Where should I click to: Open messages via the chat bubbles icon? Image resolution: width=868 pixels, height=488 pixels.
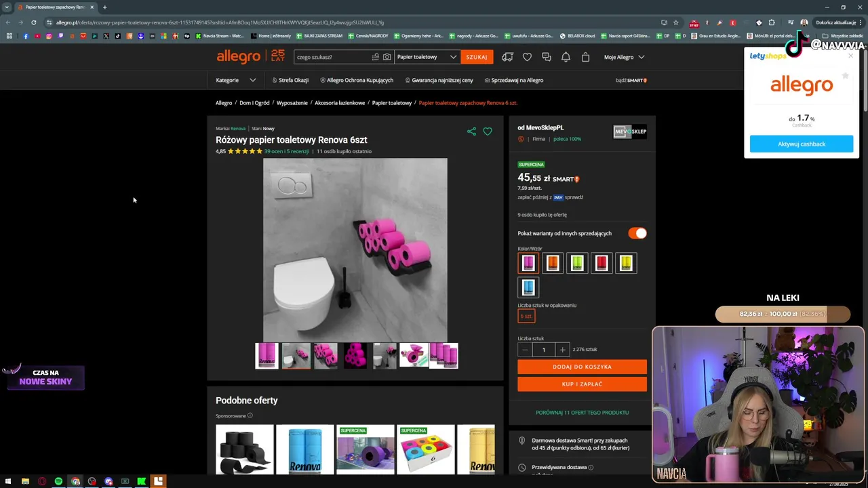click(x=547, y=57)
